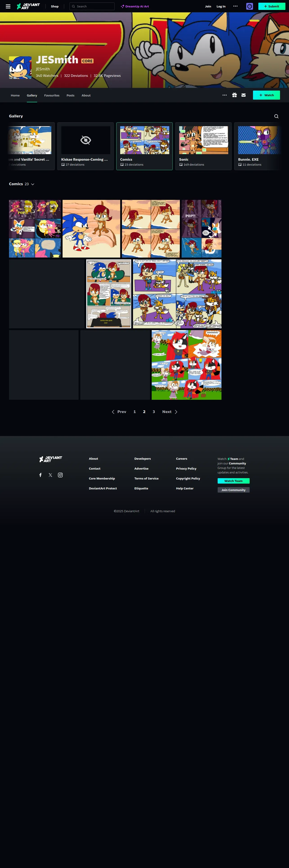
Task: Click Join in the header
Action: tap(208, 6)
